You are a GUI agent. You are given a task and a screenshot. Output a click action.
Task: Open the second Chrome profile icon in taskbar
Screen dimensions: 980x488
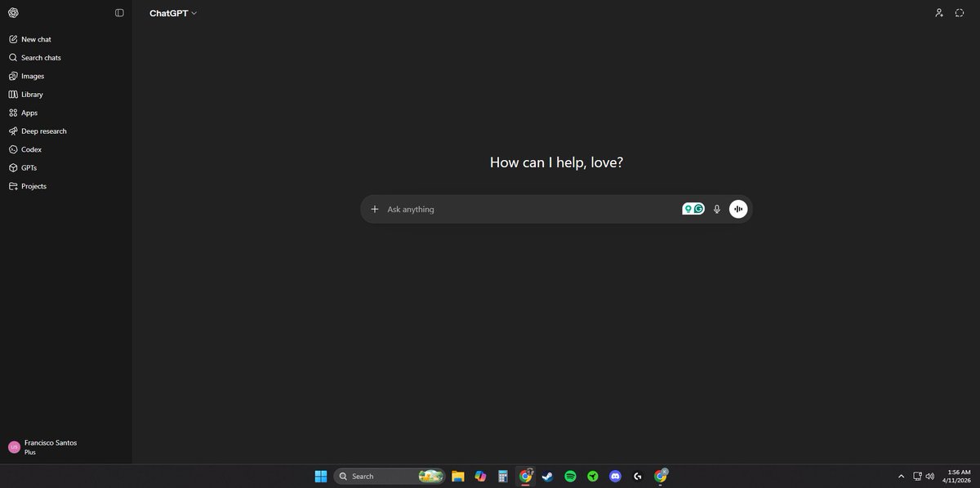click(x=661, y=476)
